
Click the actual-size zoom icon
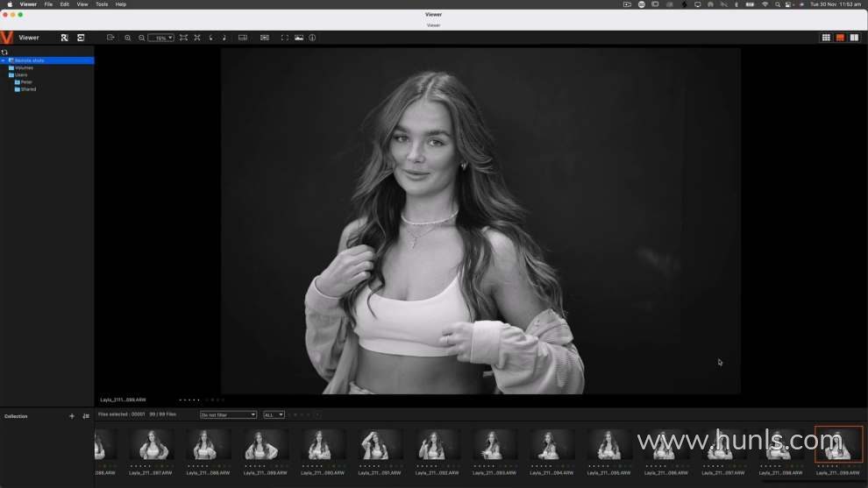pyautogui.click(x=197, y=38)
